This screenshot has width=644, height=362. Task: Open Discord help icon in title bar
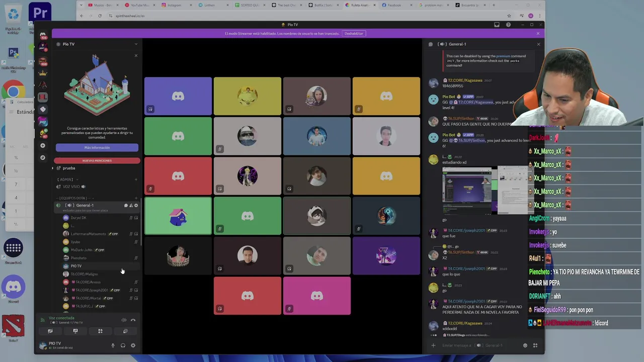[508, 25]
